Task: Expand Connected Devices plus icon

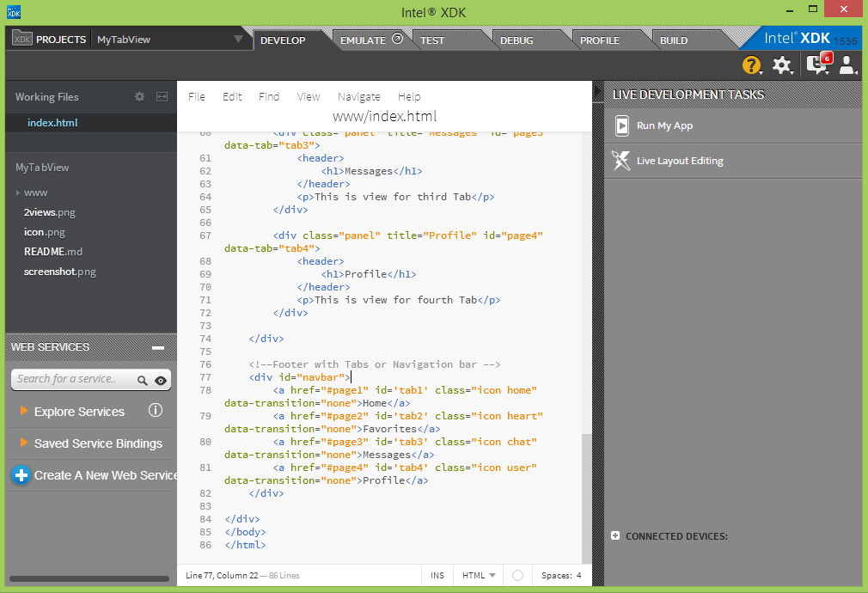Action: pyautogui.click(x=615, y=535)
